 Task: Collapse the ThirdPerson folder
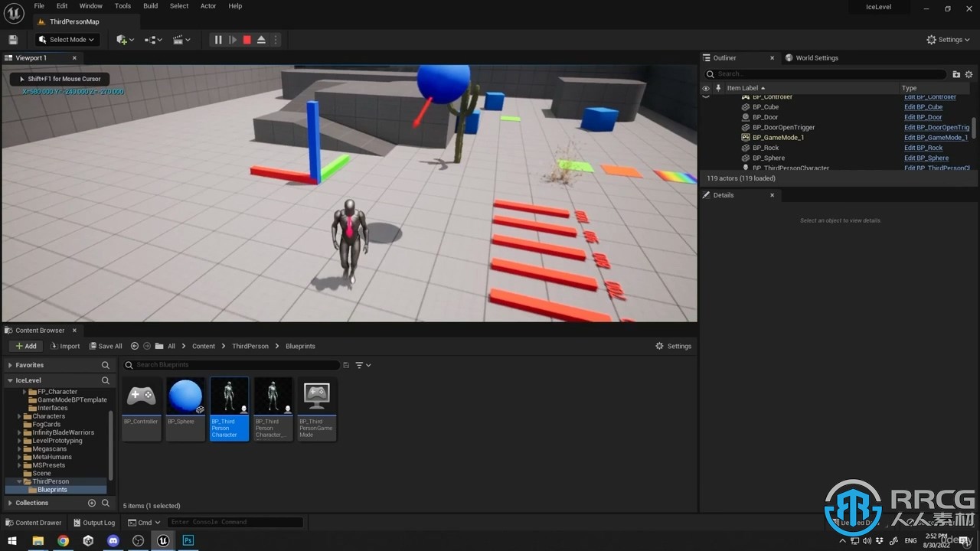(20, 481)
